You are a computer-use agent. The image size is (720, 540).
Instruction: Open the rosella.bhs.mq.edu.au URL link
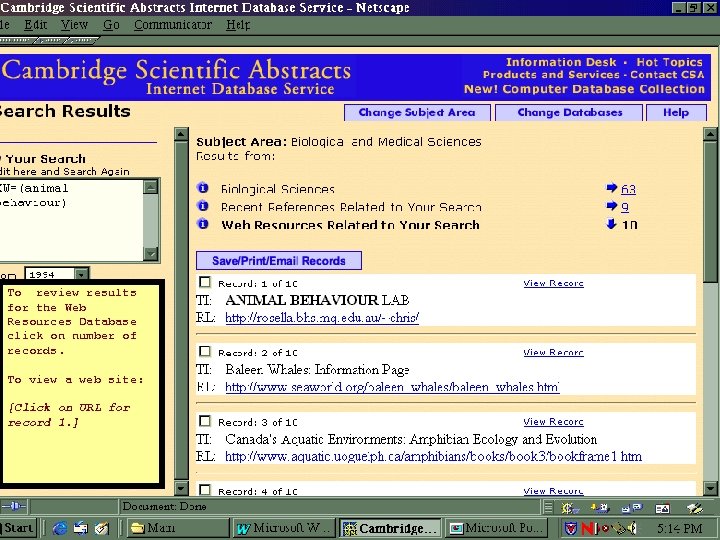pos(322,318)
